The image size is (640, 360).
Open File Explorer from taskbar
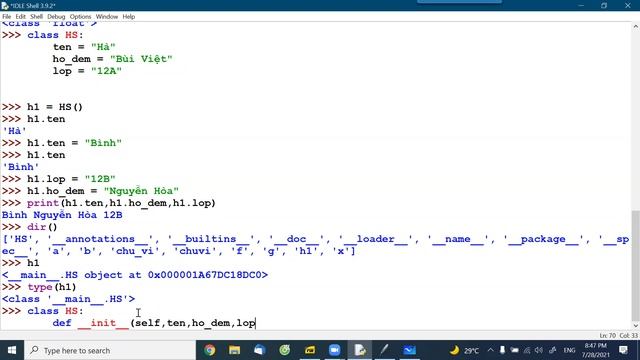click(x=234, y=350)
